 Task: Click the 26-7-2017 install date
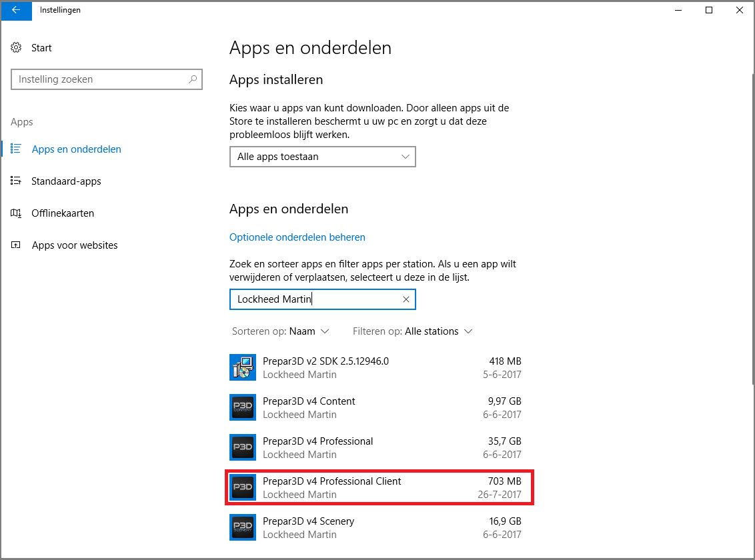(500, 495)
